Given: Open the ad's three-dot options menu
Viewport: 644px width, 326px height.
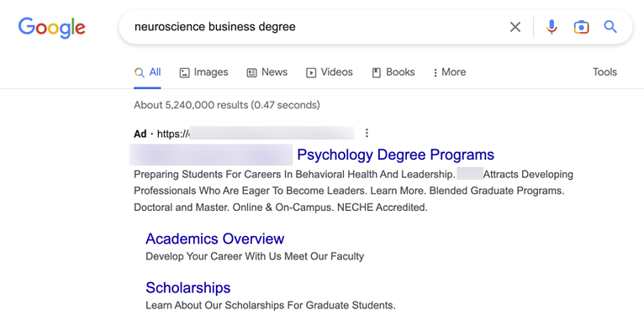Looking at the screenshot, I should (367, 133).
